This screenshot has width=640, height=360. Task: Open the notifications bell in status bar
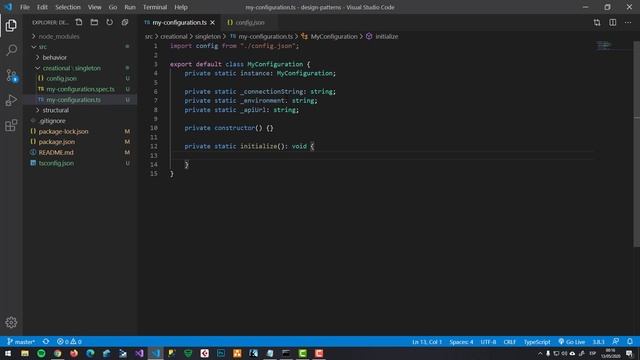pos(630,342)
